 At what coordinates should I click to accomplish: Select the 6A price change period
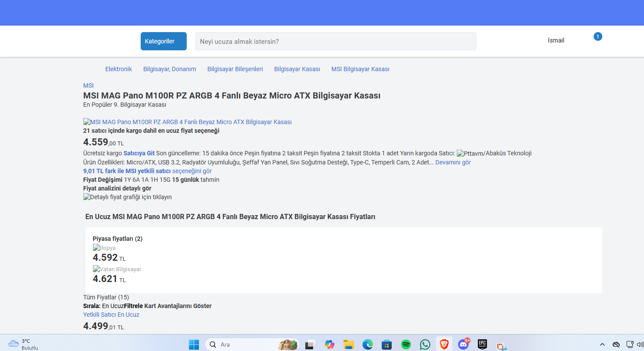click(136, 180)
